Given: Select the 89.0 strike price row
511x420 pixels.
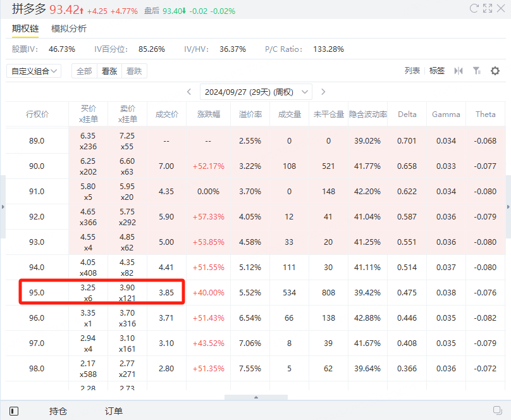Looking at the screenshot, I should [x=256, y=141].
